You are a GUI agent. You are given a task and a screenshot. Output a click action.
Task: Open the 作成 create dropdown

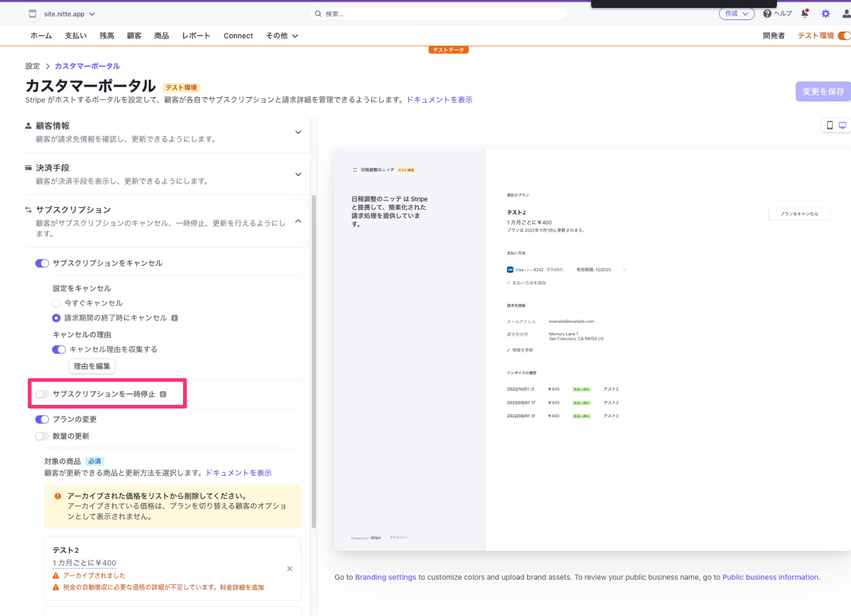coord(737,13)
